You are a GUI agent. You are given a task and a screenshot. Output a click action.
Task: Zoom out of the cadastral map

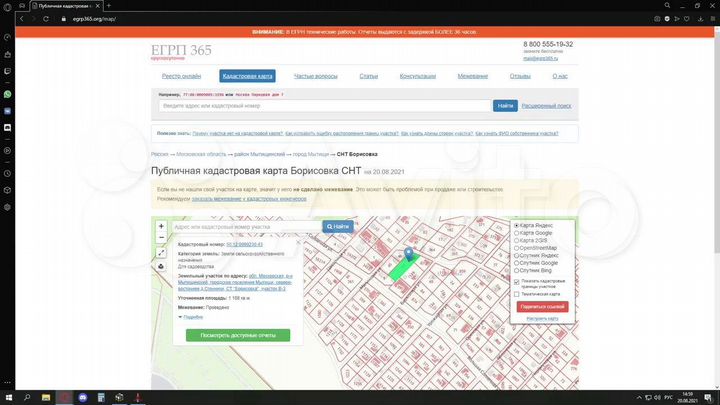point(161,237)
